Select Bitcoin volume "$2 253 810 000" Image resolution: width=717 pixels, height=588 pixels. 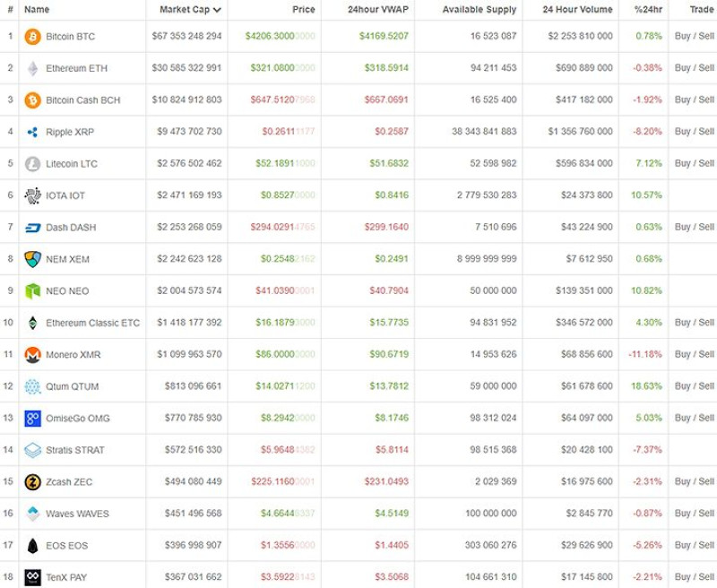(x=580, y=36)
